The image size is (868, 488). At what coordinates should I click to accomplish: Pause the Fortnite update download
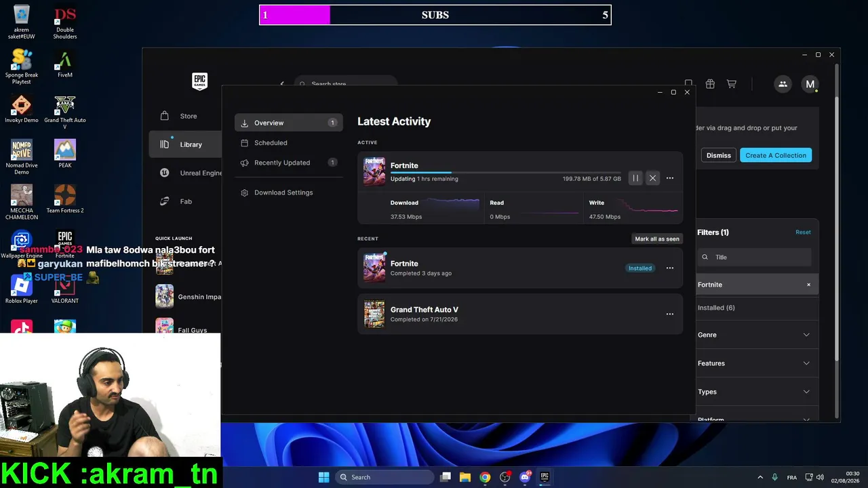click(x=635, y=178)
